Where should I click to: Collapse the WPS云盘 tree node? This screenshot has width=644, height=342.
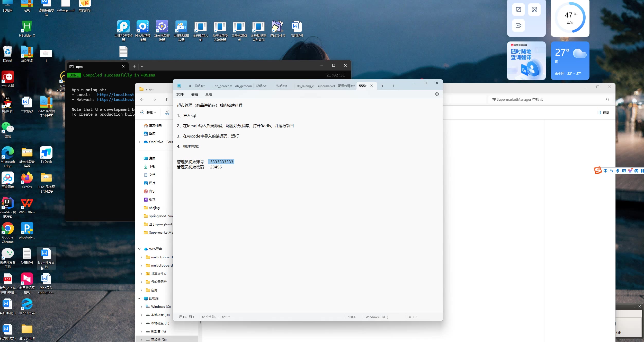tap(139, 249)
